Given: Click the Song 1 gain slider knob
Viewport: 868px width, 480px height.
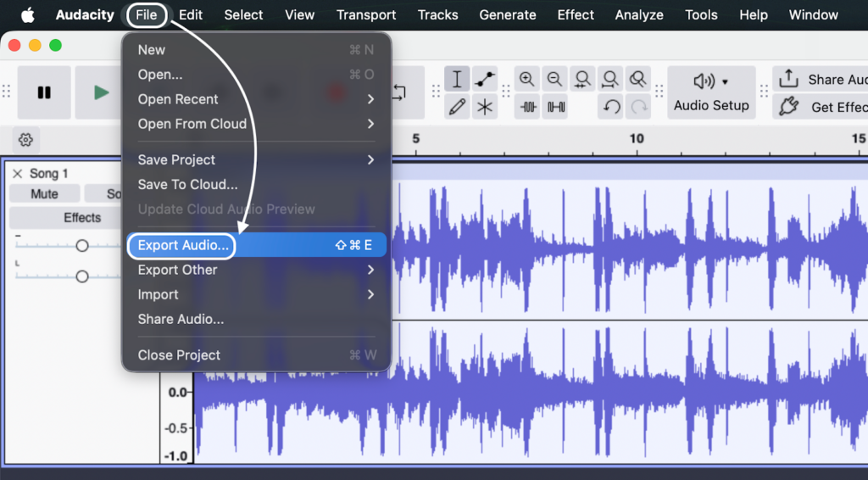Looking at the screenshot, I should (x=82, y=246).
